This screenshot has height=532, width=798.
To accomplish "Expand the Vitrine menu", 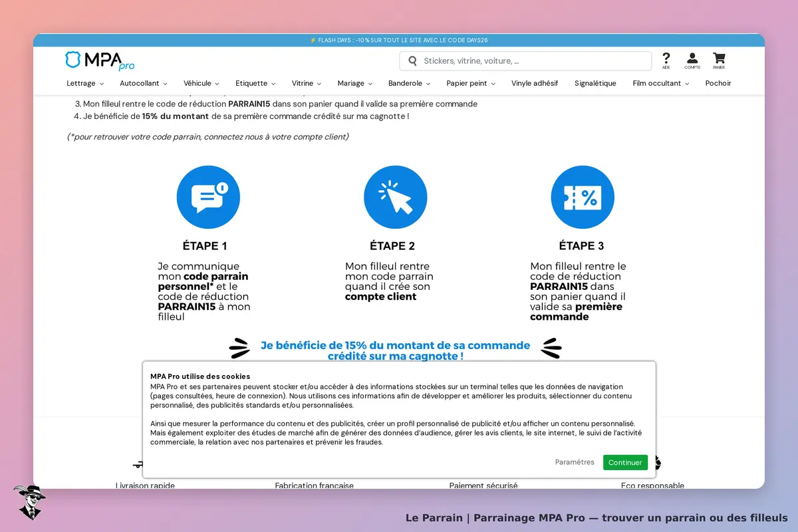I will click(307, 83).
